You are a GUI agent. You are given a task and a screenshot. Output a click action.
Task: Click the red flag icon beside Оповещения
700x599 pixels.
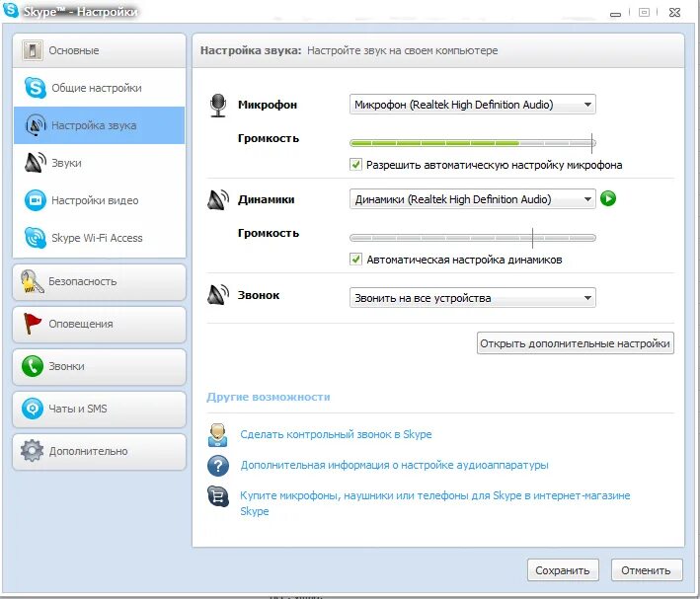(x=32, y=323)
